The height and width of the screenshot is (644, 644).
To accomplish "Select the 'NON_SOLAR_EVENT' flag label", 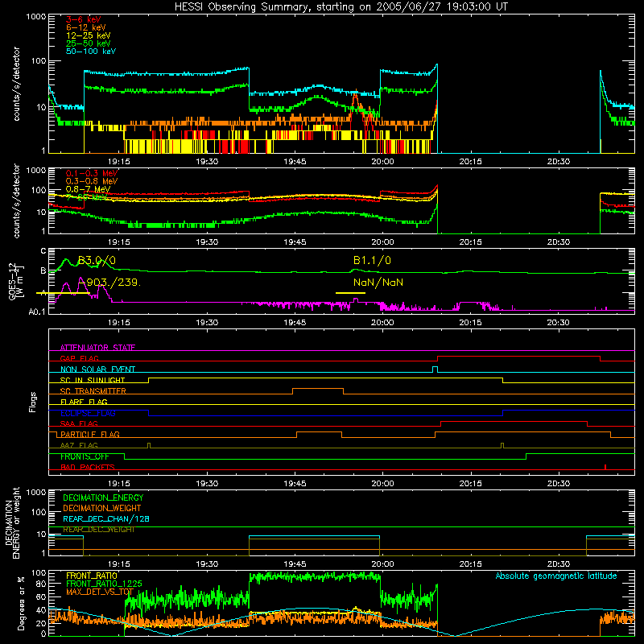I will click(x=97, y=369).
